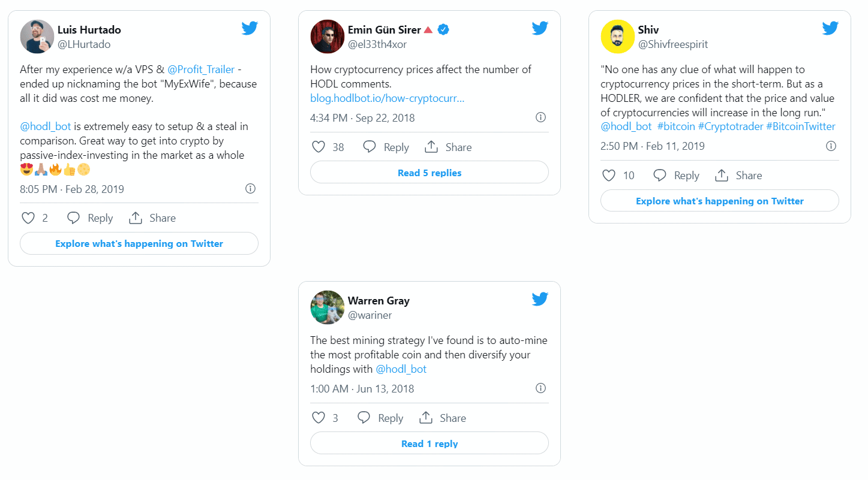868x480 pixels.
Task: Open Read 1 reply button
Action: pyautogui.click(x=430, y=443)
